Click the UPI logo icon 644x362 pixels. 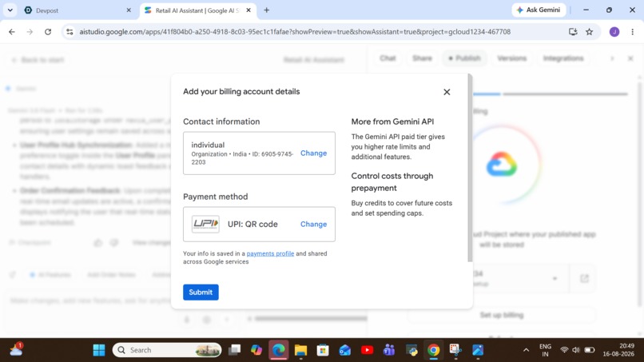[x=205, y=224]
